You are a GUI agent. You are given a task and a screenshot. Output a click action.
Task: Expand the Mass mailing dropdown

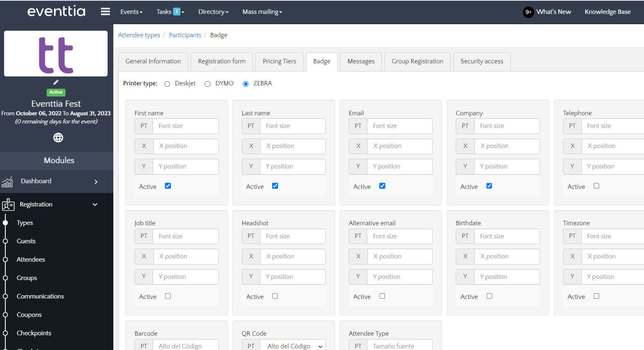tap(262, 12)
